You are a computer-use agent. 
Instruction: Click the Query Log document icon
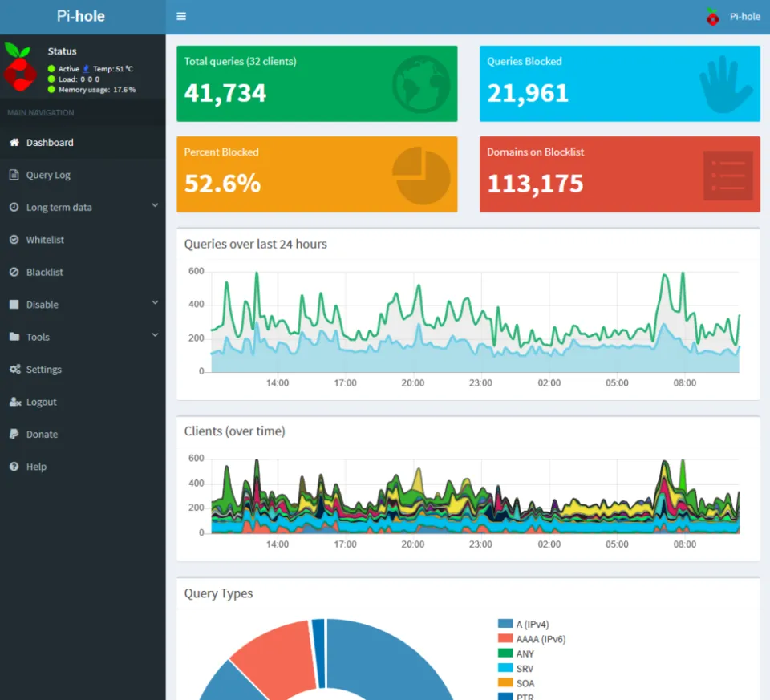click(x=14, y=175)
